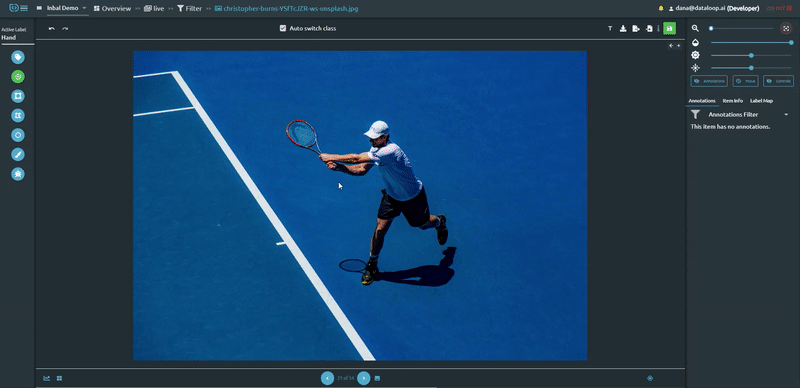Click the green save button
This screenshot has height=388, width=800.
point(669,29)
